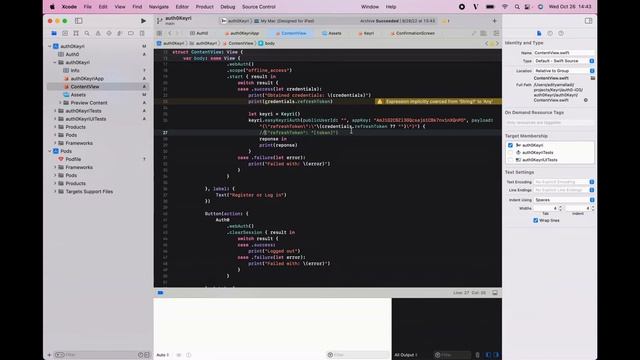Open the All Output console dropdown

406,355
